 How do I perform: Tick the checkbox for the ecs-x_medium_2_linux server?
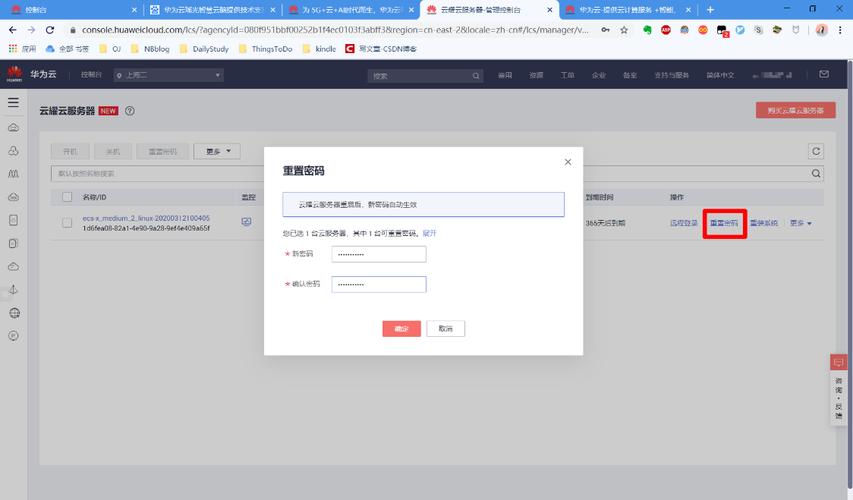(x=67, y=223)
